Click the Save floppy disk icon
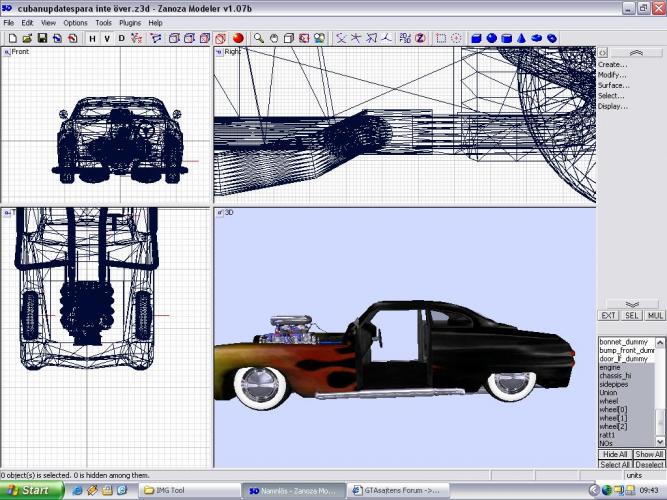The width and height of the screenshot is (667, 500). click(42, 38)
